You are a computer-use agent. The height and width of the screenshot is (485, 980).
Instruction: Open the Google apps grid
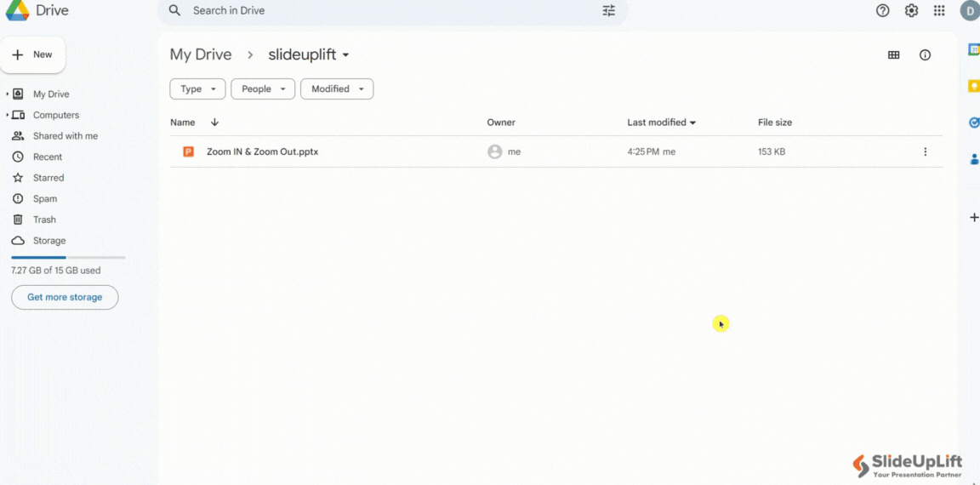(x=939, y=10)
